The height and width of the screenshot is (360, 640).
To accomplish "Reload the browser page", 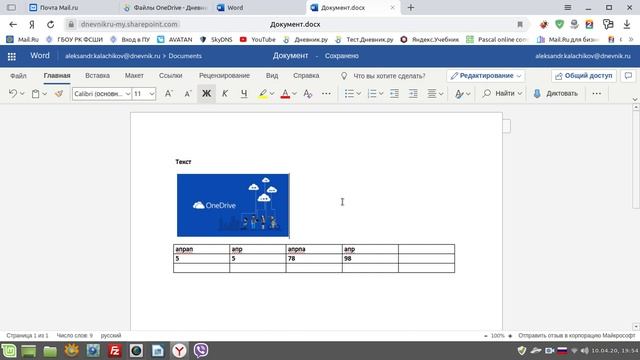I will click(50, 24).
